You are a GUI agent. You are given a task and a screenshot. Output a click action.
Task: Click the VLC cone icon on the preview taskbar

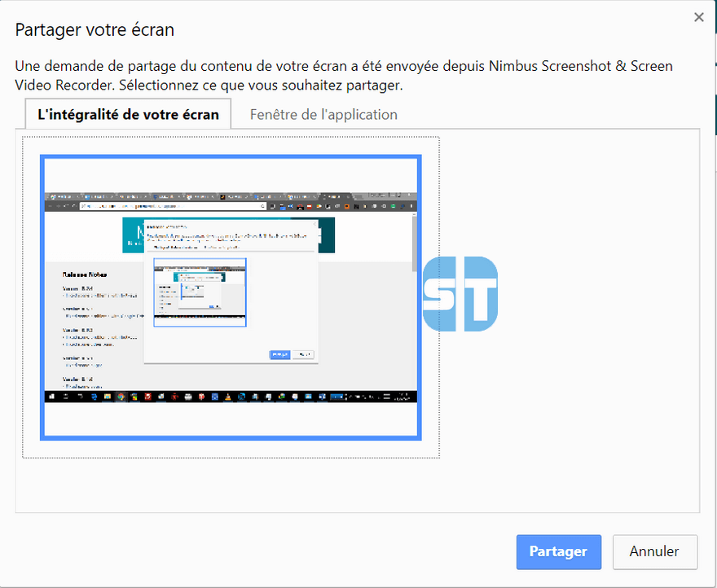(227, 397)
